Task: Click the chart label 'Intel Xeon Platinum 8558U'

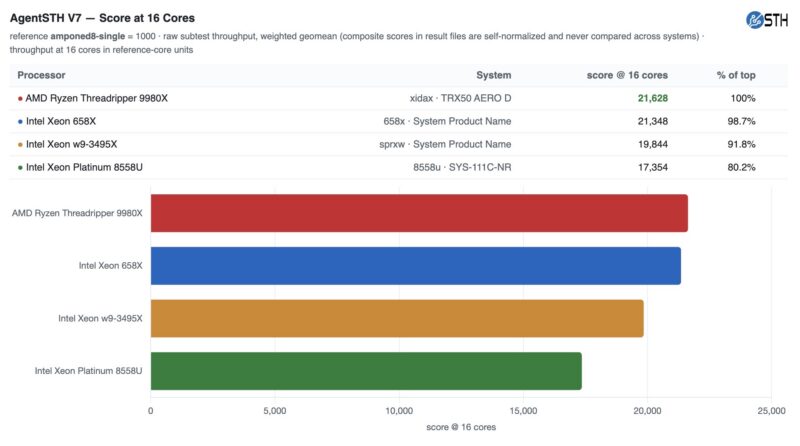Action: point(88,370)
